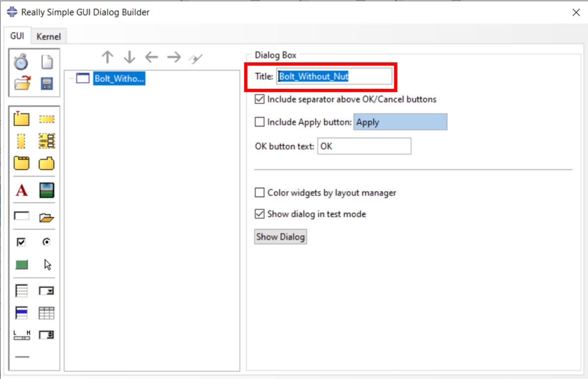The height and width of the screenshot is (379, 588).
Task: Click the move down arrow above the tree
Action: [129, 57]
